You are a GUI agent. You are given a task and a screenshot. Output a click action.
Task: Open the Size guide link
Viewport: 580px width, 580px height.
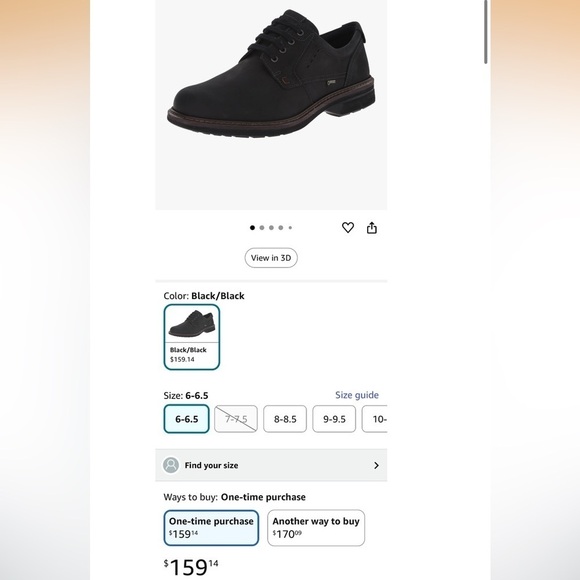coord(357,395)
